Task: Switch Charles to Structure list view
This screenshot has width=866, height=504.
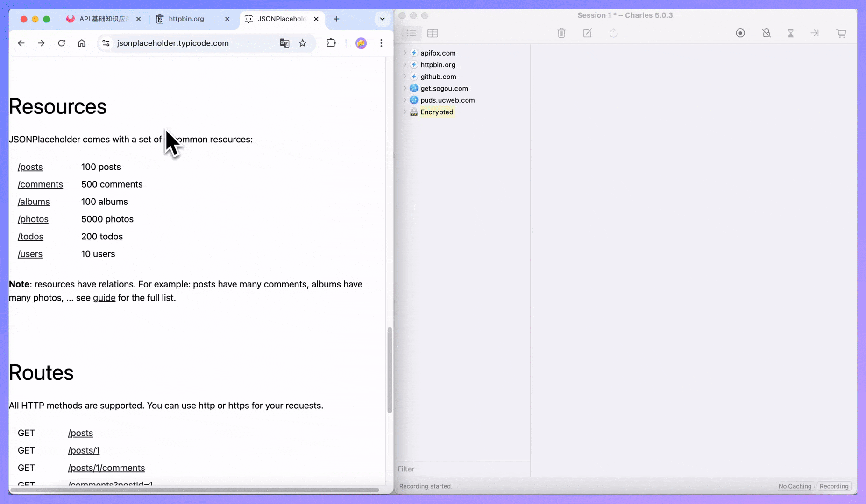Action: pos(412,33)
